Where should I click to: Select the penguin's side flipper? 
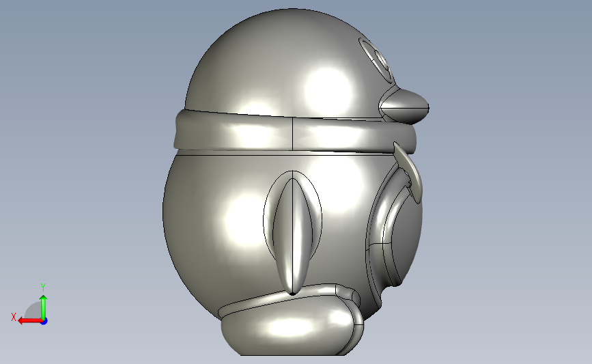coord(293,235)
